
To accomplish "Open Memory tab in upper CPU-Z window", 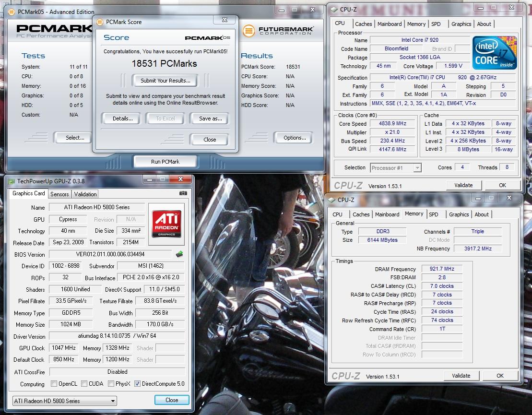I will pos(416,24).
